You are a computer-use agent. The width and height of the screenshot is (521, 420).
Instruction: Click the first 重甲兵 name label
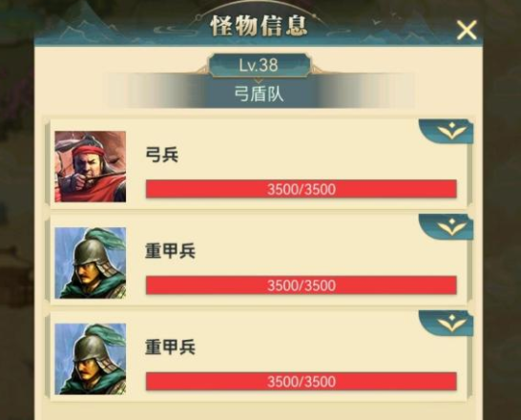pos(170,251)
